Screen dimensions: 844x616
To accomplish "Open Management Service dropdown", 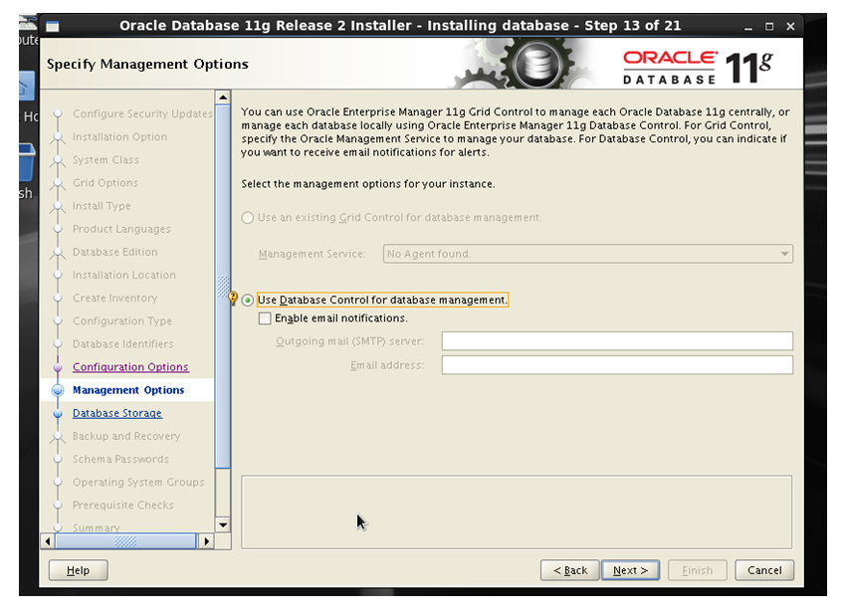I will click(x=588, y=254).
